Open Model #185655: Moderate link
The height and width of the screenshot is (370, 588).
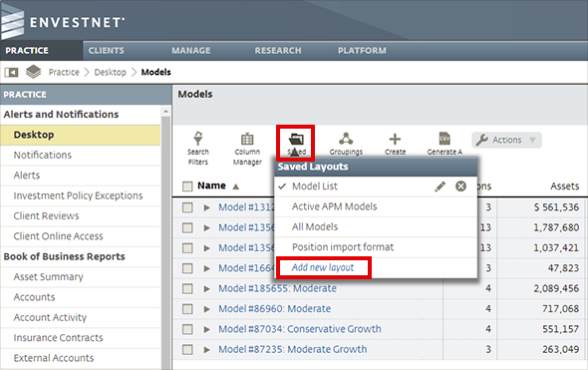277,288
